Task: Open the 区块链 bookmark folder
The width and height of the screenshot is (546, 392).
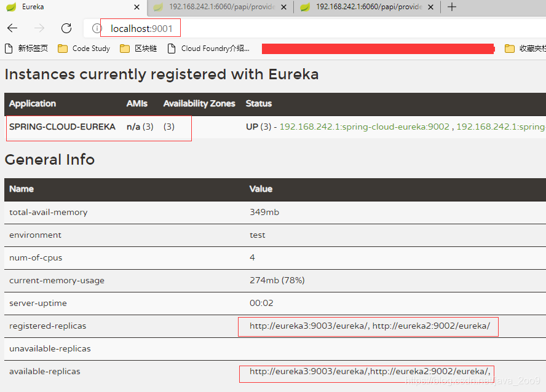Action: tap(138, 49)
